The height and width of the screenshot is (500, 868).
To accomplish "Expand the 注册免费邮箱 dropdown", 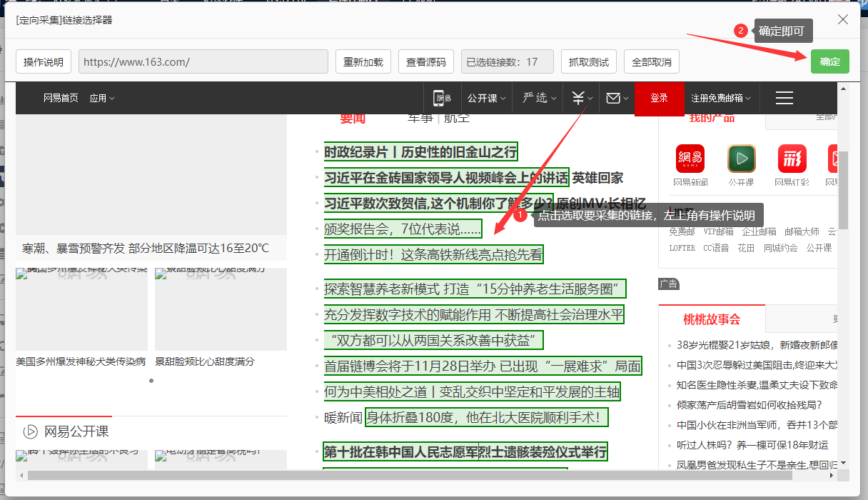I will [721, 98].
